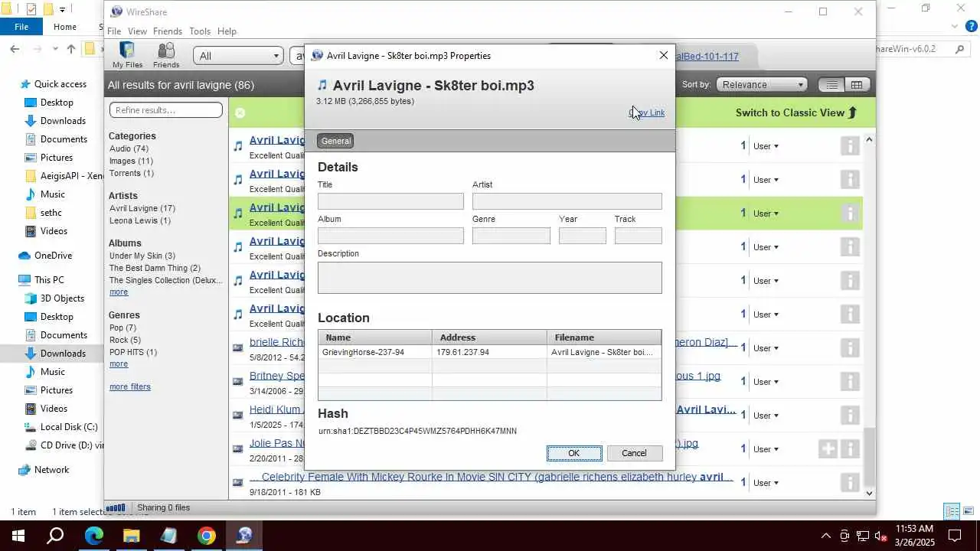Screen dimensions: 980x551
Task: Click Cancel in Properties dialog
Action: pos(634,453)
